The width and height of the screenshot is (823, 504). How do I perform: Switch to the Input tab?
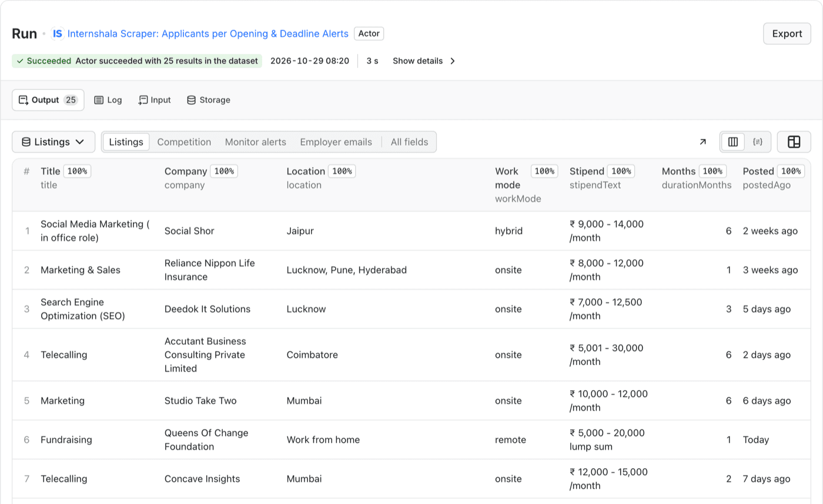[155, 100]
